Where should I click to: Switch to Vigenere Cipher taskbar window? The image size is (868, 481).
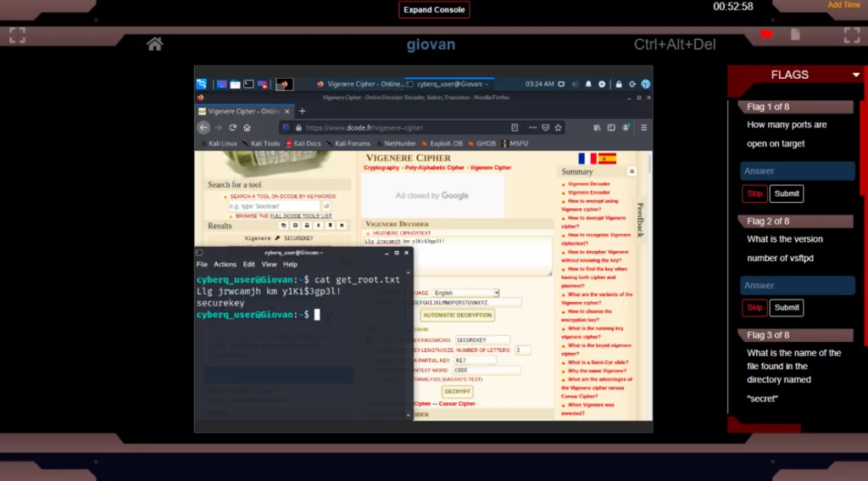tap(359, 84)
